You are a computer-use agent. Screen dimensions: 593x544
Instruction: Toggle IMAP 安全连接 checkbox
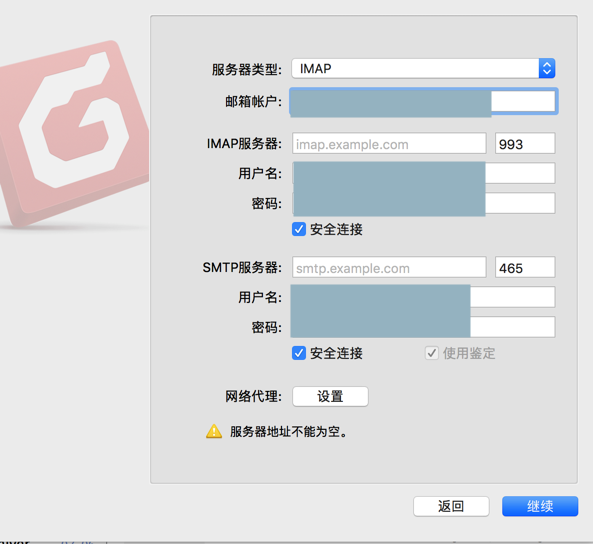coord(299,229)
